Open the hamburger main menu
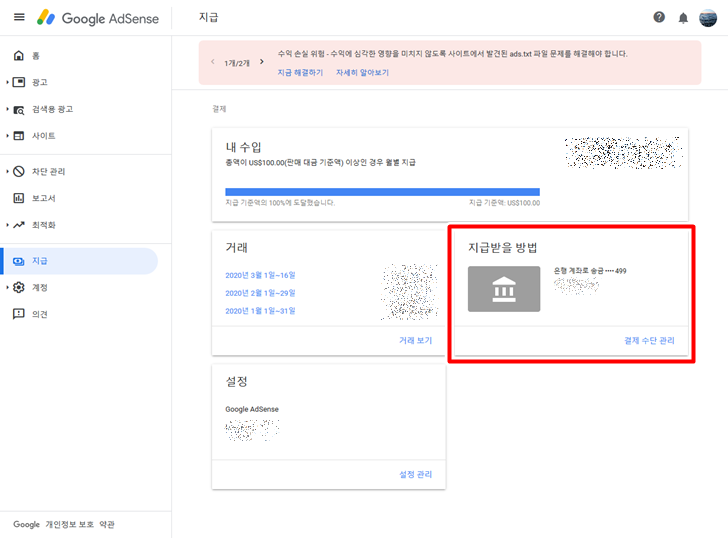Image resolution: width=728 pixels, height=538 pixels. (x=19, y=18)
